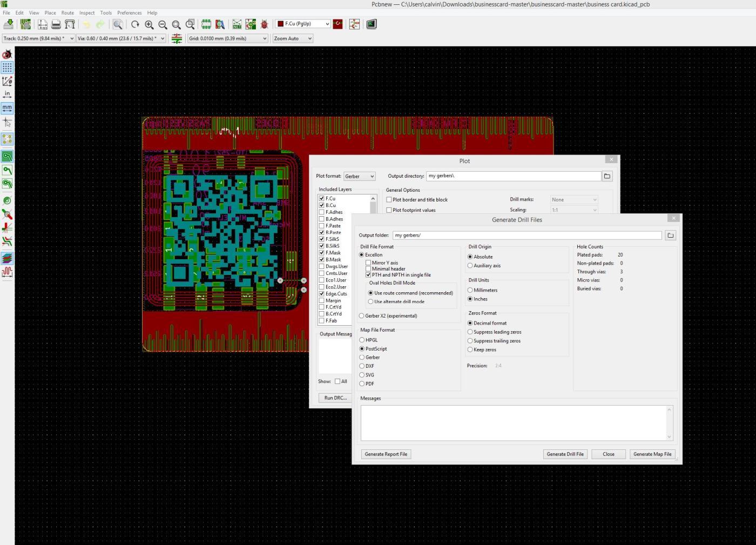This screenshot has width=756, height=545.
Task: Open the Place menu
Action: point(50,12)
